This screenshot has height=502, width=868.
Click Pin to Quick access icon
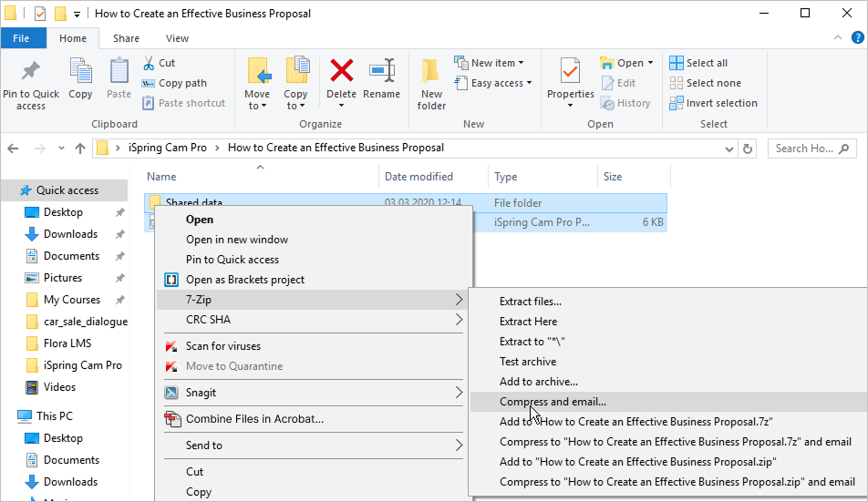tap(31, 73)
